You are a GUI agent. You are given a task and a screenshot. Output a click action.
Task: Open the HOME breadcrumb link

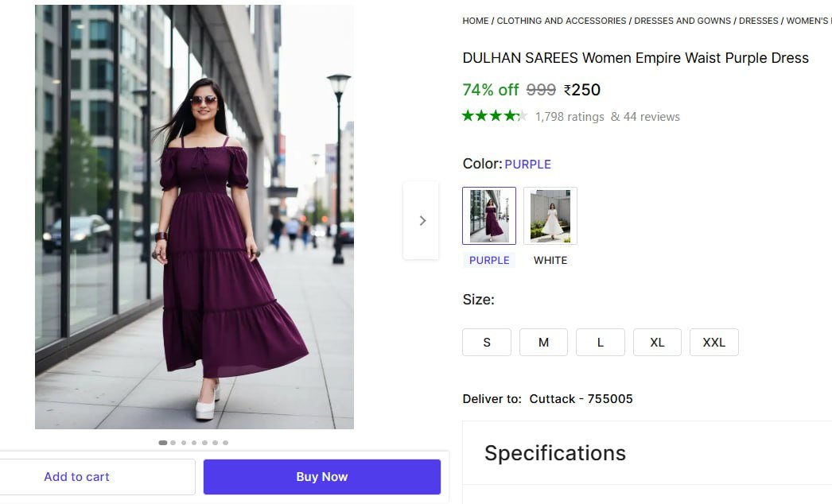(475, 21)
